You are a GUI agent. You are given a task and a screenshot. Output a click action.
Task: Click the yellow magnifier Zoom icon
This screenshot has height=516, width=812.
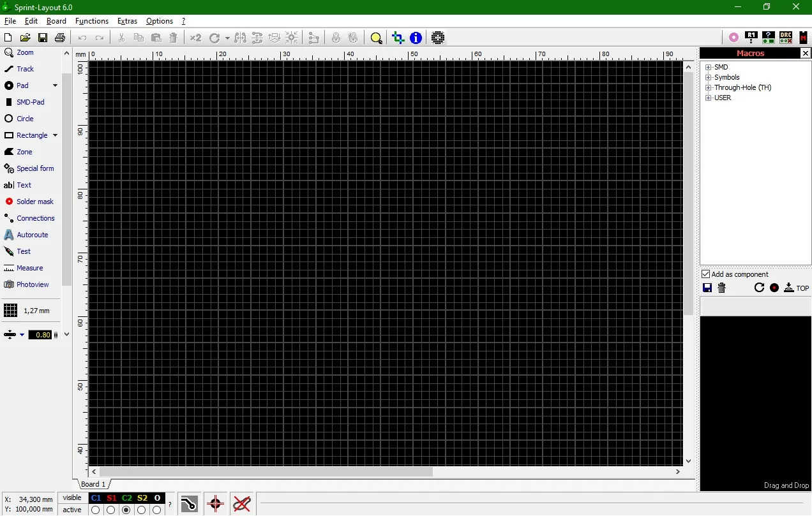(377, 38)
